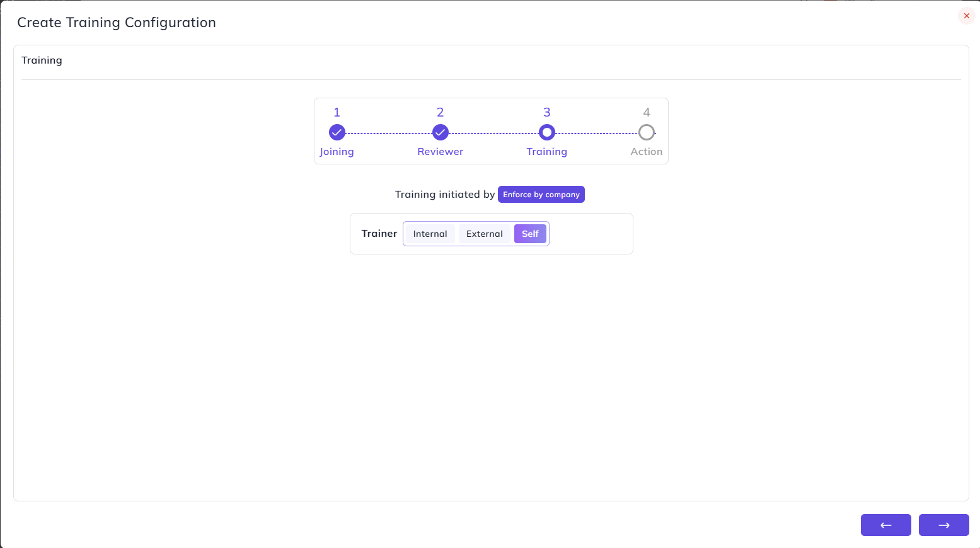Viewport: 980px width, 548px height.
Task: Choose Internal trainer option
Action: point(430,234)
